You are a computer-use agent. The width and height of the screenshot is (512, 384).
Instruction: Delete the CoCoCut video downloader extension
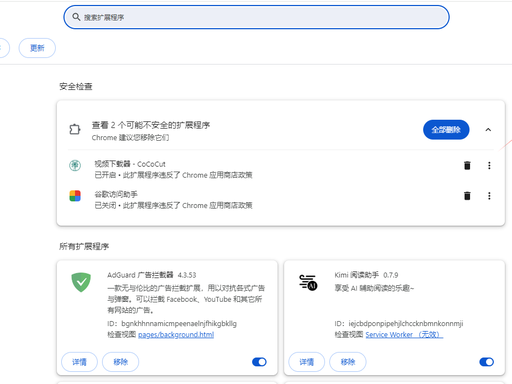click(x=467, y=165)
